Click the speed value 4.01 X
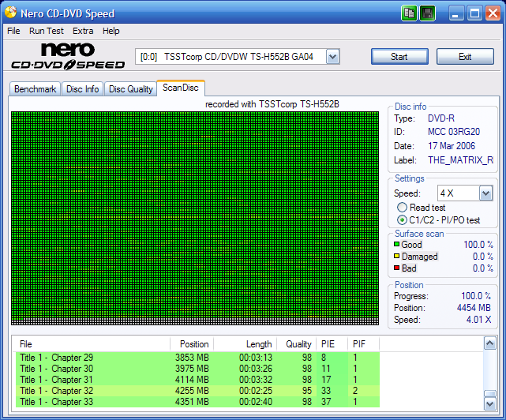 coord(478,320)
